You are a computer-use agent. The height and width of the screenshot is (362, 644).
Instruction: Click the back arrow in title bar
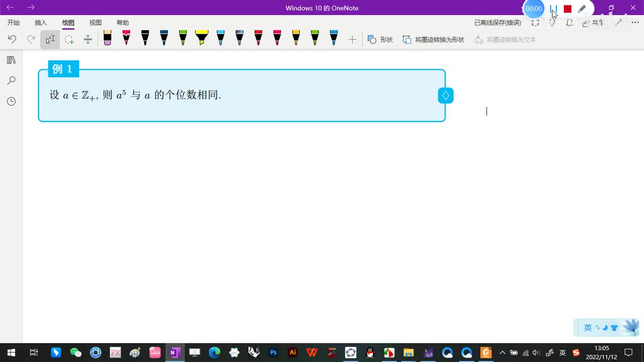[10, 8]
